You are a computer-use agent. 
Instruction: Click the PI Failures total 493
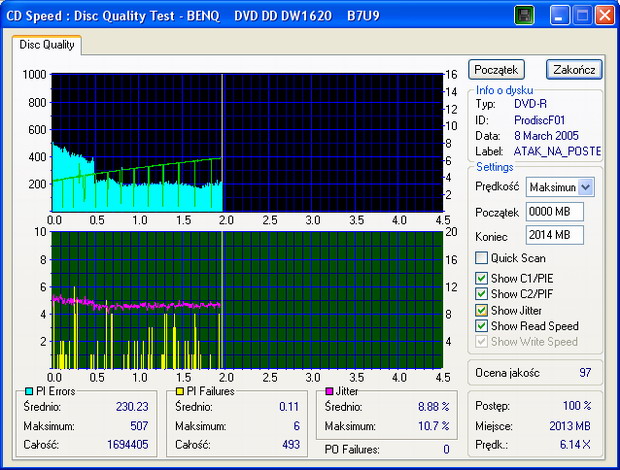(291, 445)
